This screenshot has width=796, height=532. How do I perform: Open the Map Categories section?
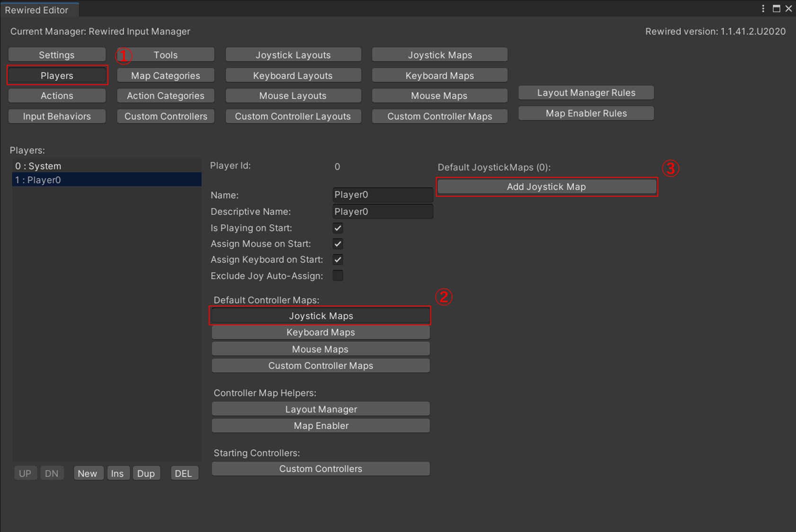[165, 75]
